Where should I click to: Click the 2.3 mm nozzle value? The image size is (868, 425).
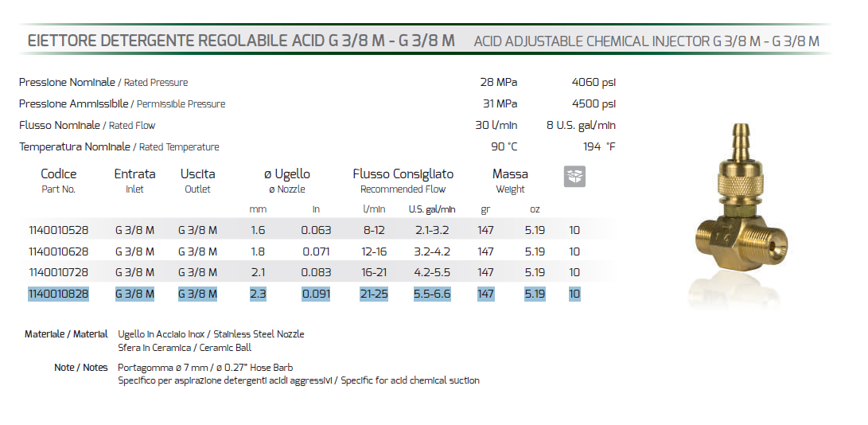(257, 294)
